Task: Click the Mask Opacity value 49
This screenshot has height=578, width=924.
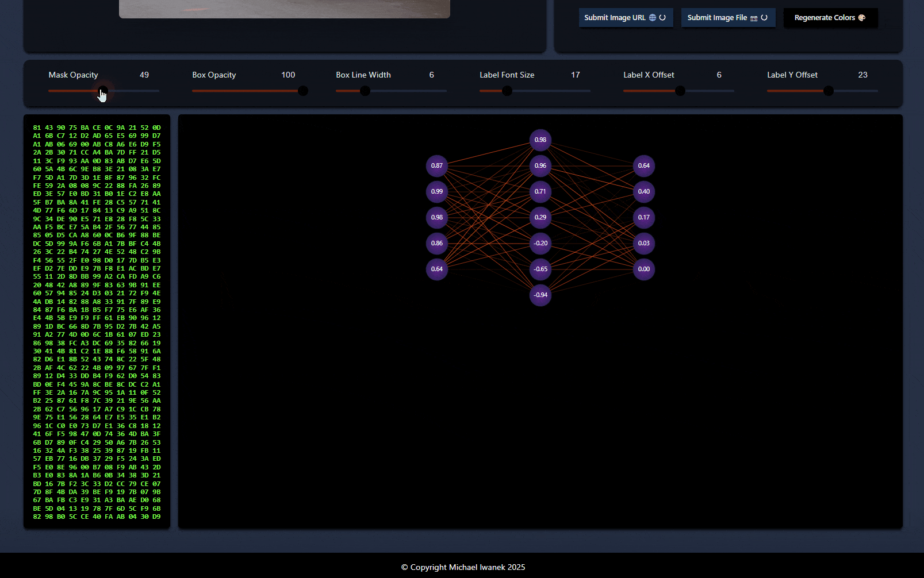Action: (144, 75)
